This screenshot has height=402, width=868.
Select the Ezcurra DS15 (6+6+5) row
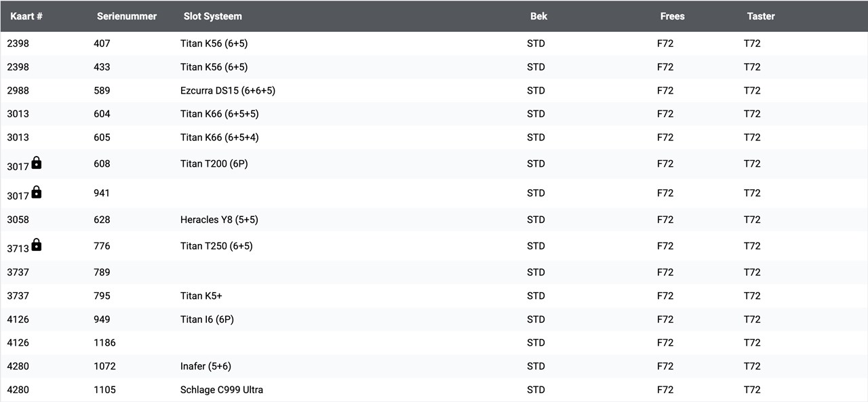coord(434,90)
